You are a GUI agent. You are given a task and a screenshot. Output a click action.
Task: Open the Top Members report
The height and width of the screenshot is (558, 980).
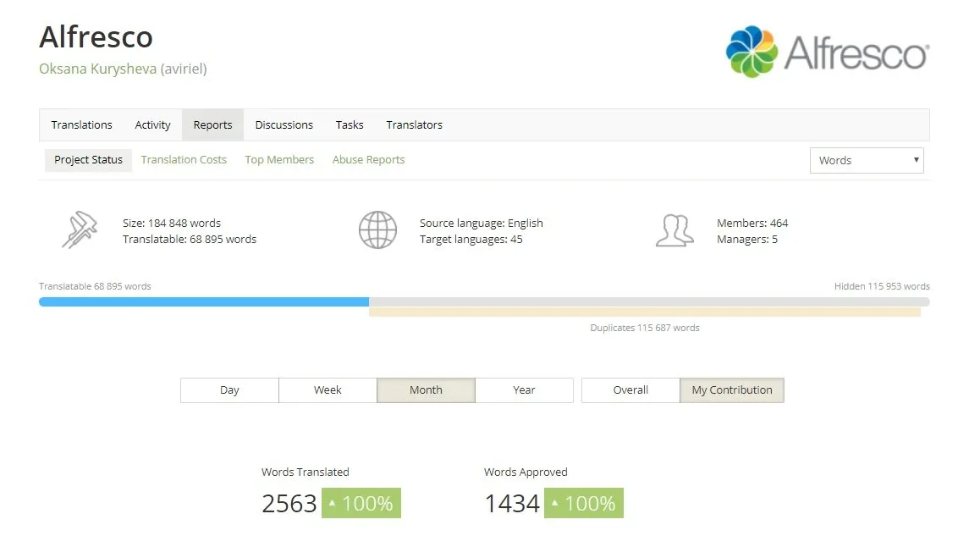click(279, 160)
